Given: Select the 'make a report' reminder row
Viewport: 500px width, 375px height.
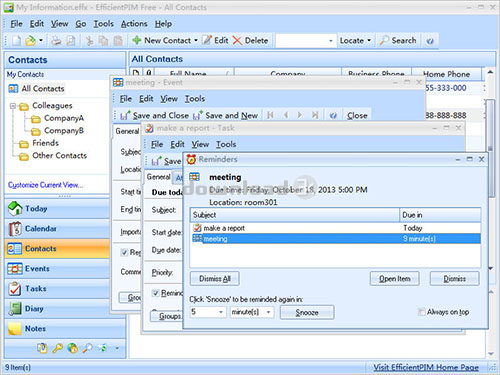Looking at the screenshot, I should tap(335, 228).
